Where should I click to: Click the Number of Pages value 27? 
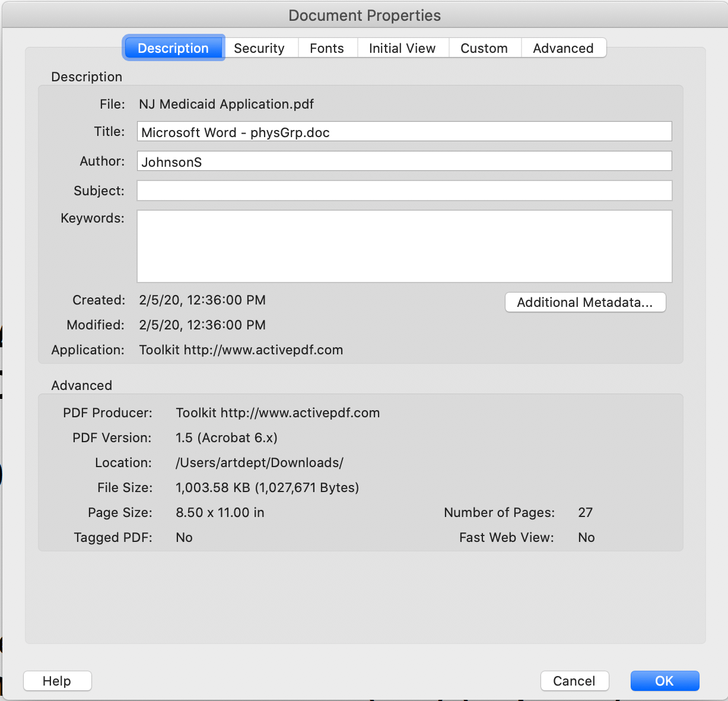[586, 512]
